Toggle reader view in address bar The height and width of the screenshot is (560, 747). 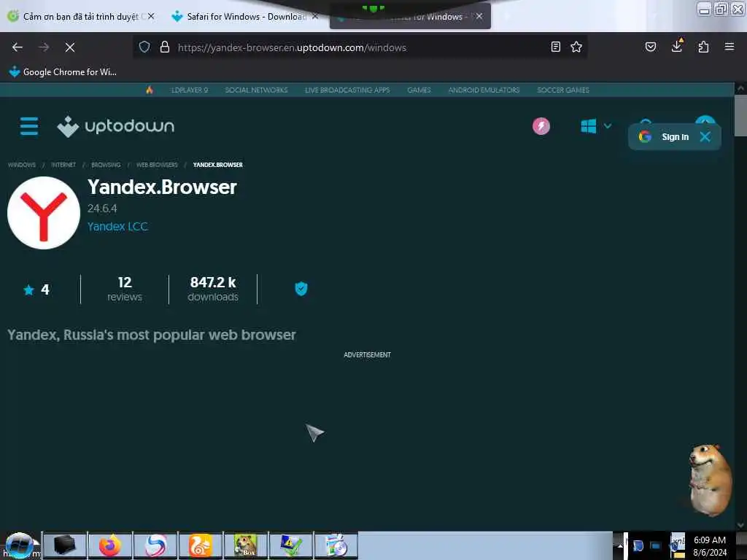coord(555,47)
